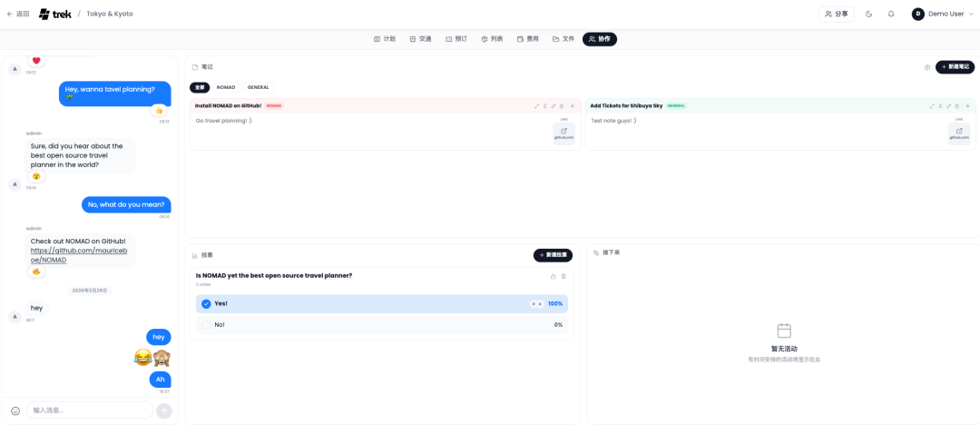Click the "Ah" chat bubble
980x425 pixels.
coord(160,380)
